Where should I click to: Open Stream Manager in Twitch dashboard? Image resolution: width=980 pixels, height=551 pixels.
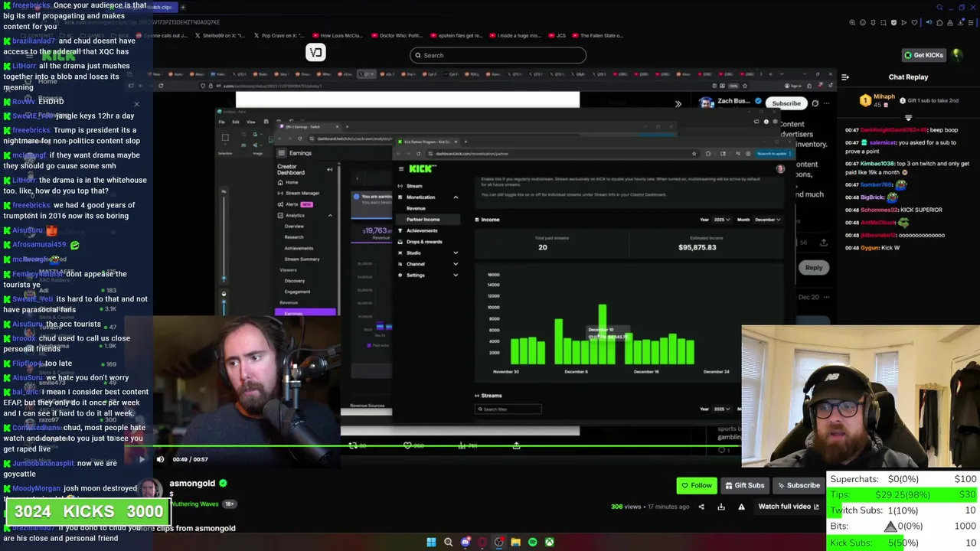pos(302,194)
